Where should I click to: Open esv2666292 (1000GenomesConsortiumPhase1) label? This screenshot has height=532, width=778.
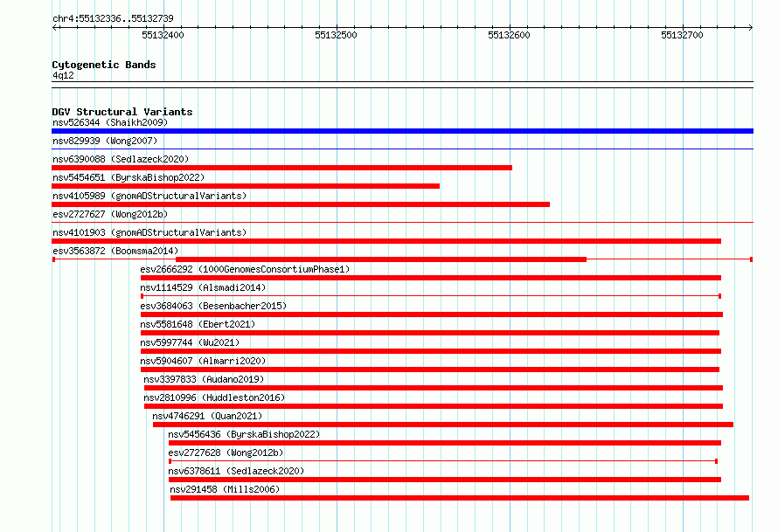click(x=245, y=269)
